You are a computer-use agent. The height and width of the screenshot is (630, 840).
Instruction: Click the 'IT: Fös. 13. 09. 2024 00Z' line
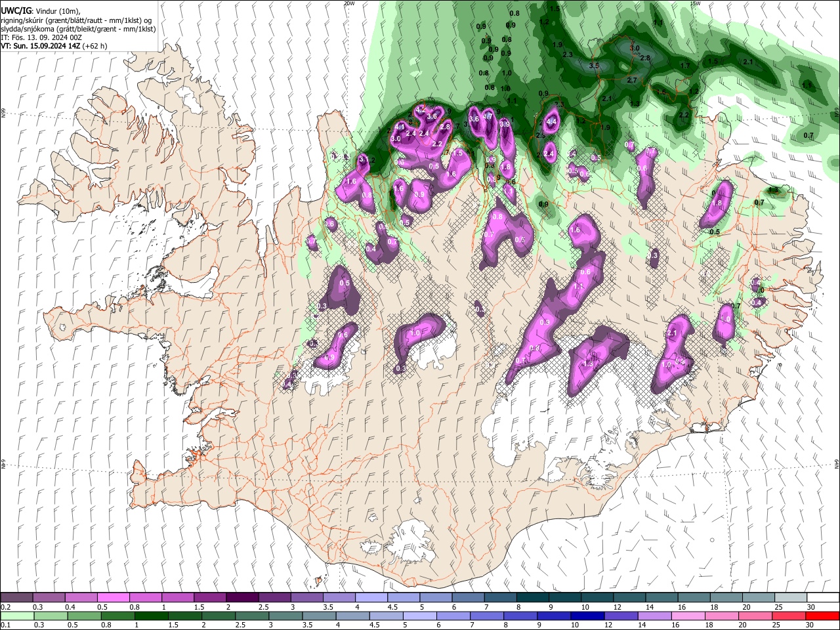click(x=41, y=37)
